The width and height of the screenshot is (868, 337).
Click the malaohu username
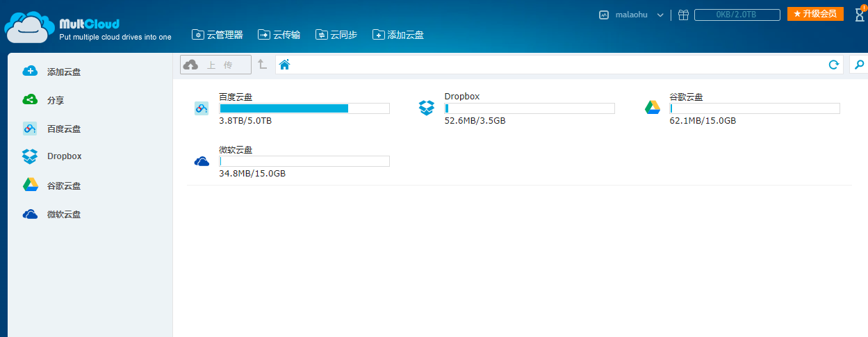pyautogui.click(x=632, y=15)
